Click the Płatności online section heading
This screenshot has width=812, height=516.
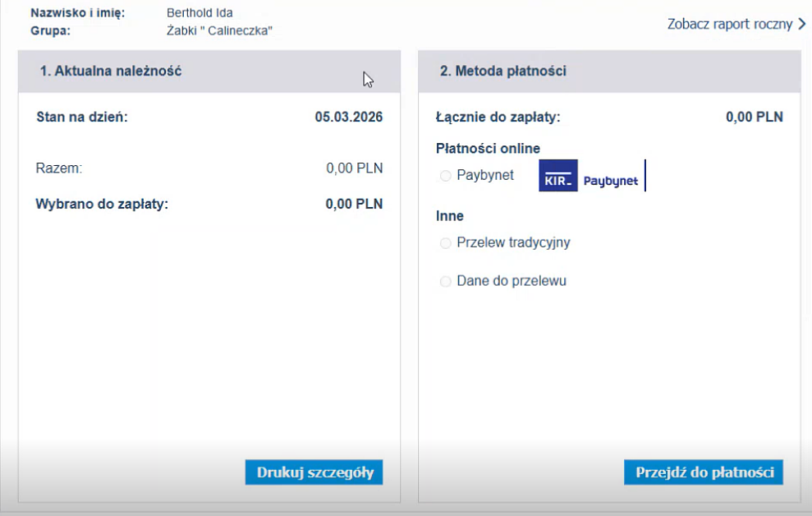488,149
